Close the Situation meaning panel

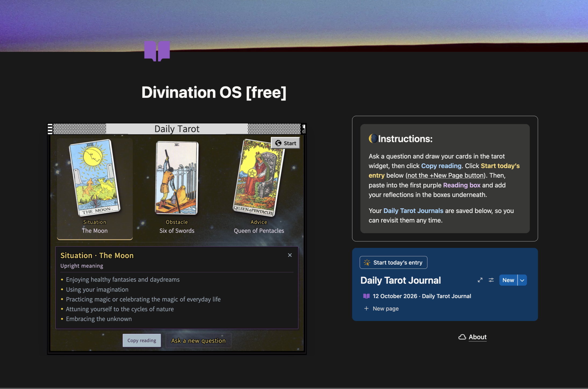(x=290, y=255)
